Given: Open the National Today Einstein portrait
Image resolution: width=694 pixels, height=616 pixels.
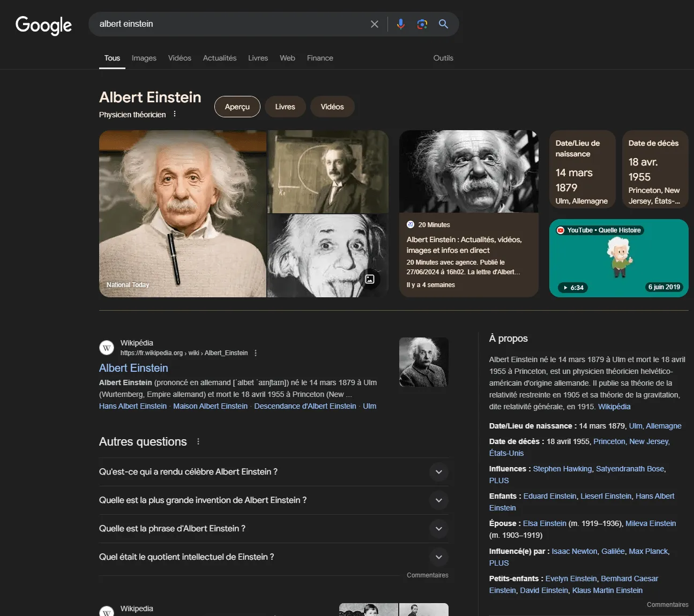Looking at the screenshot, I should [183, 214].
